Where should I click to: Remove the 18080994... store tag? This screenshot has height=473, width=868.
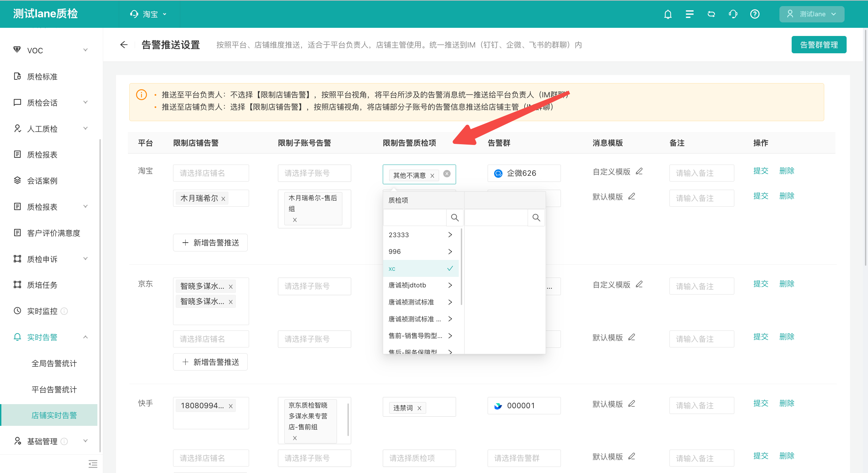[231, 406]
